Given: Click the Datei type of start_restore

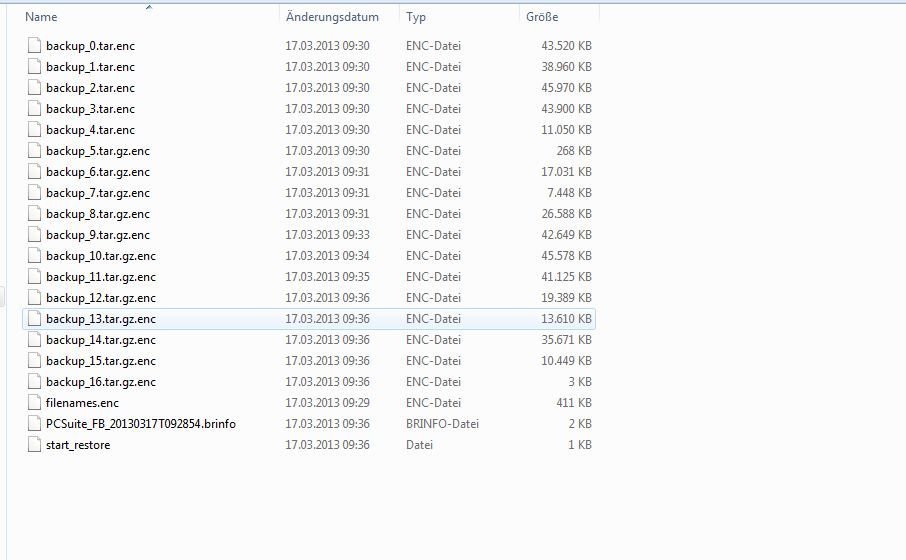Looking at the screenshot, I should (419, 445).
